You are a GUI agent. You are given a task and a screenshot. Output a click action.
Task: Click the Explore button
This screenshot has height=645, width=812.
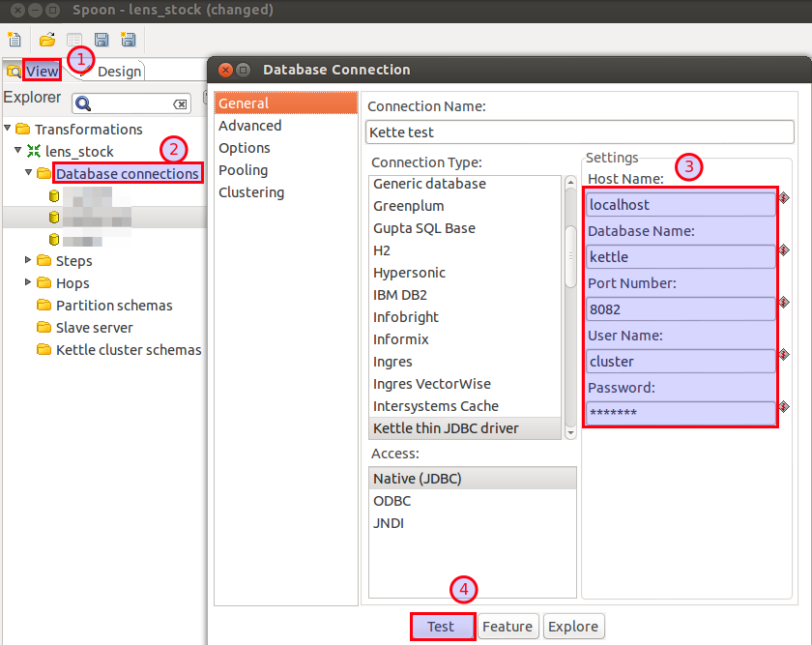pyautogui.click(x=573, y=627)
